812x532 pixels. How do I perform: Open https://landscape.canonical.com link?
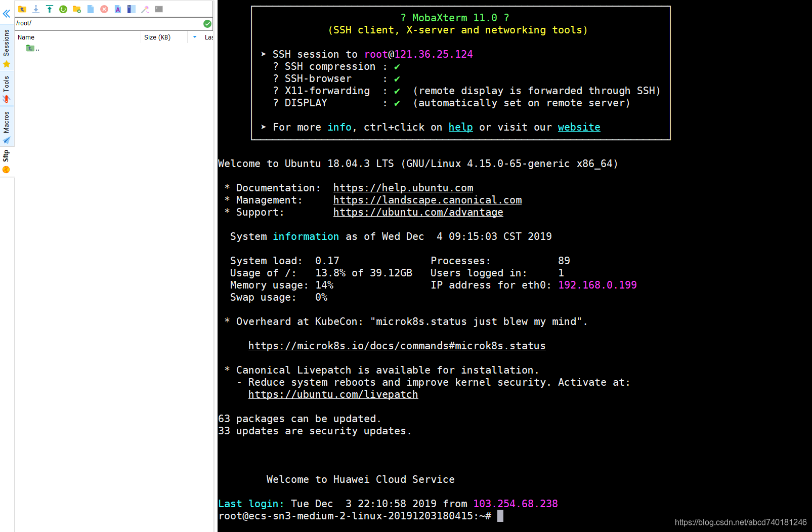click(x=428, y=200)
